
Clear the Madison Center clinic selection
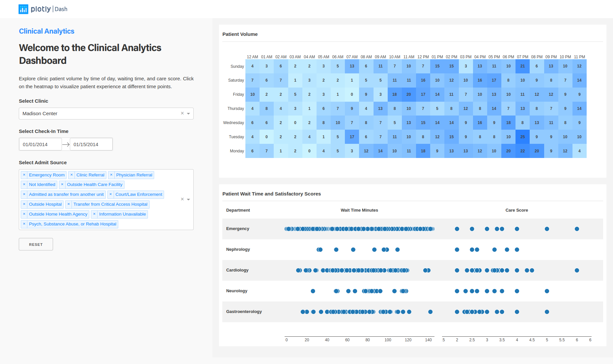coord(182,113)
